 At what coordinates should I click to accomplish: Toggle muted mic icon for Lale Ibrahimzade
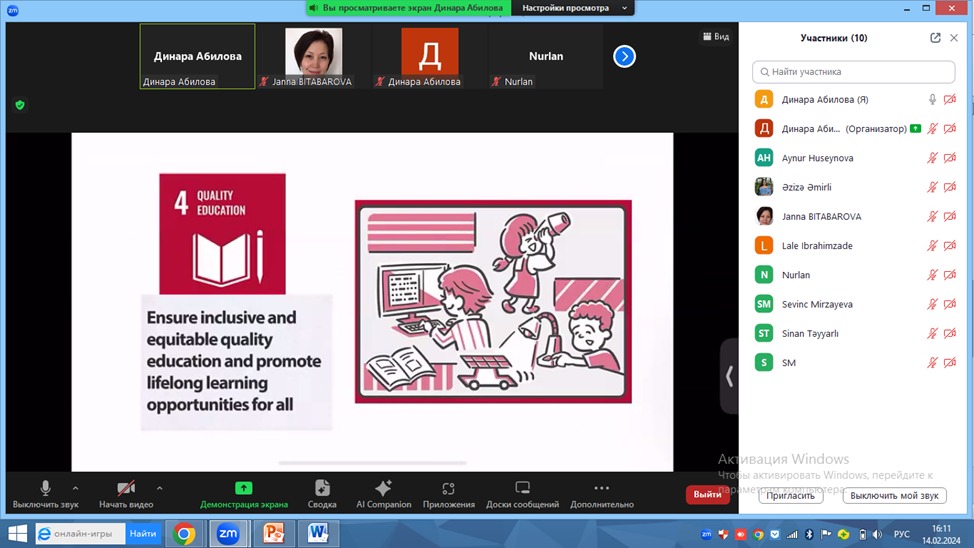tap(932, 245)
